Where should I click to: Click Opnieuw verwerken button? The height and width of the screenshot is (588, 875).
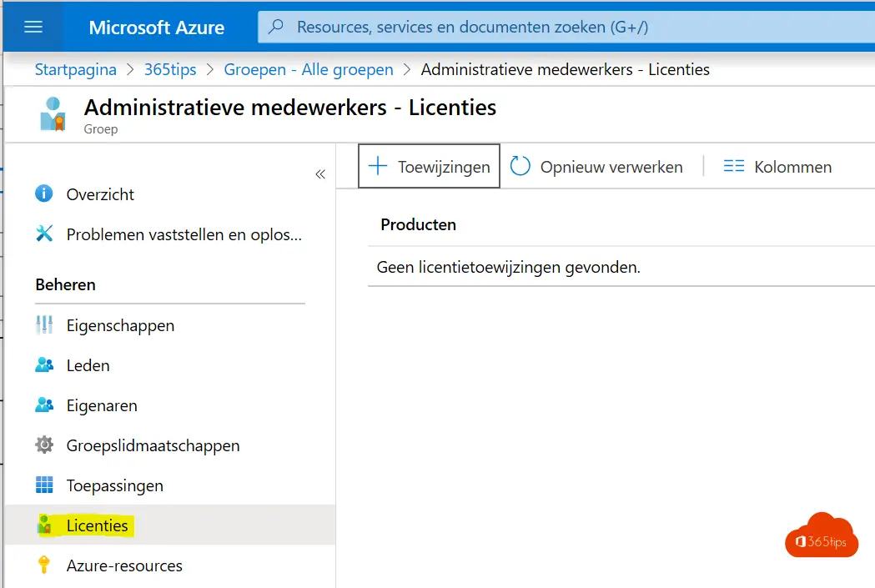click(x=596, y=166)
